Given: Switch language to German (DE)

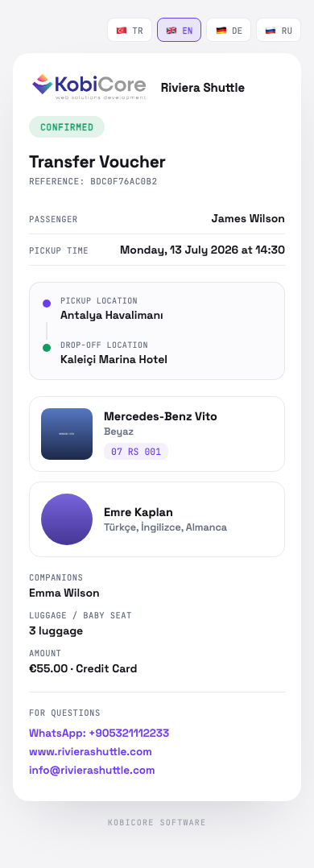Looking at the screenshot, I should click(x=229, y=30).
